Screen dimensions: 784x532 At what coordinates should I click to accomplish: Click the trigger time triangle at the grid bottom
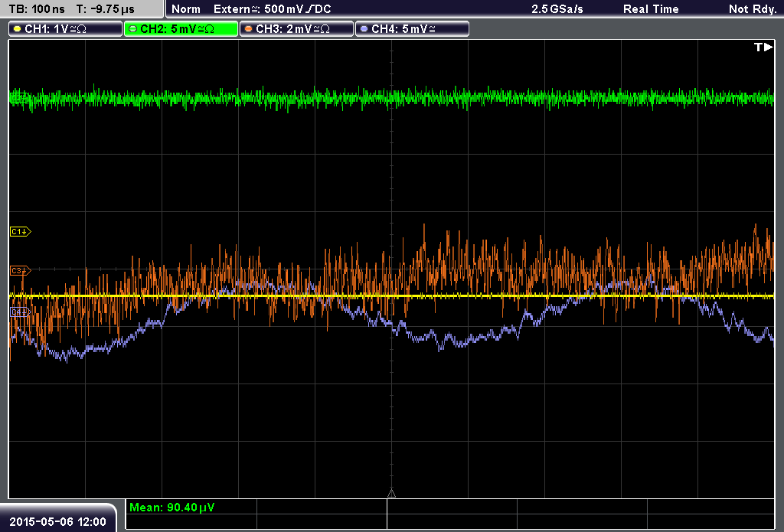pyautogui.click(x=391, y=494)
